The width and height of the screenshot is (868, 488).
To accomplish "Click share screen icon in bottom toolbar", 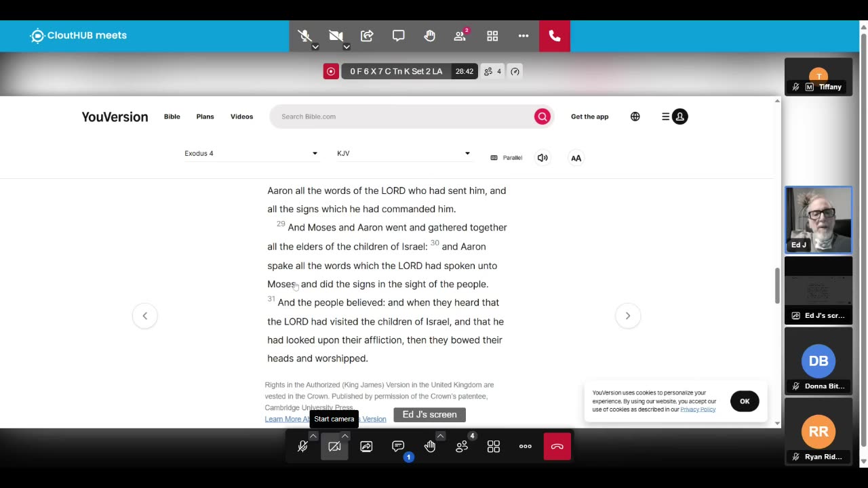I will click(366, 447).
